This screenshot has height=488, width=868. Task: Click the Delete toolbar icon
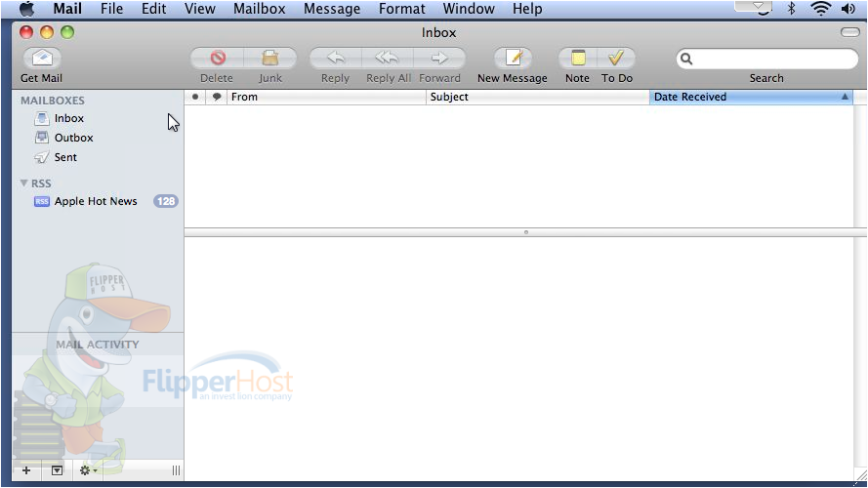pyautogui.click(x=218, y=58)
